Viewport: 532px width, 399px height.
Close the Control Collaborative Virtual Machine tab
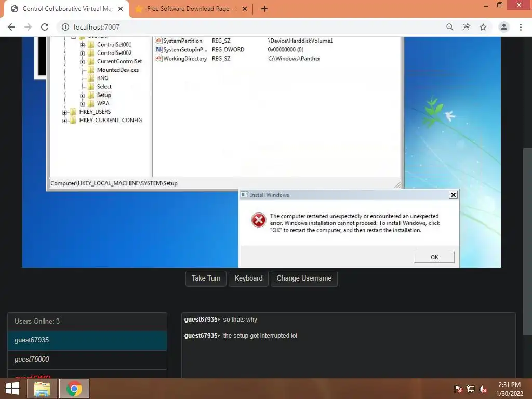[121, 9]
